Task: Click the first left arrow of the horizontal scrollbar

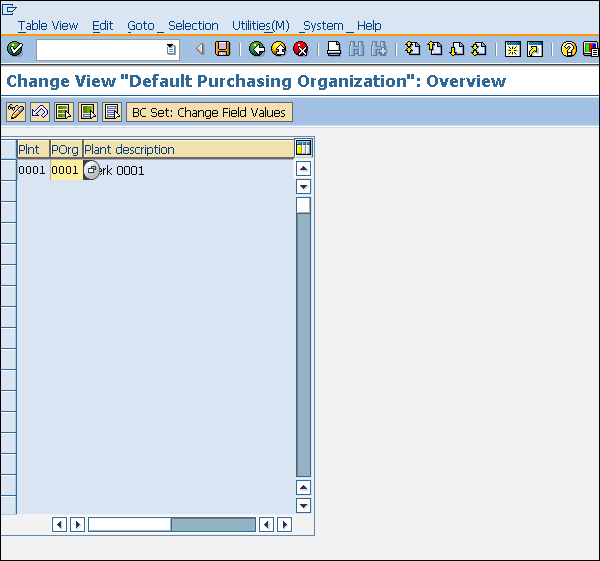Action: 59,524
